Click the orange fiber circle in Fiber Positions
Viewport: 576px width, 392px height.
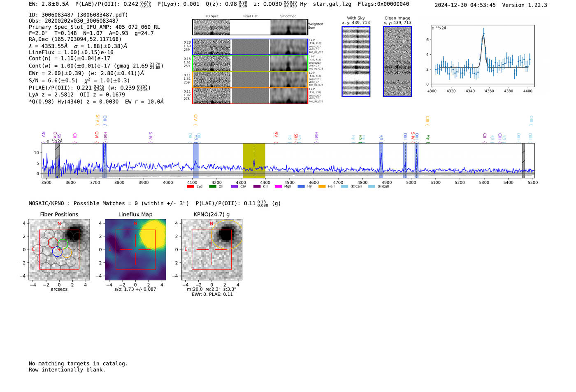pos(67,253)
